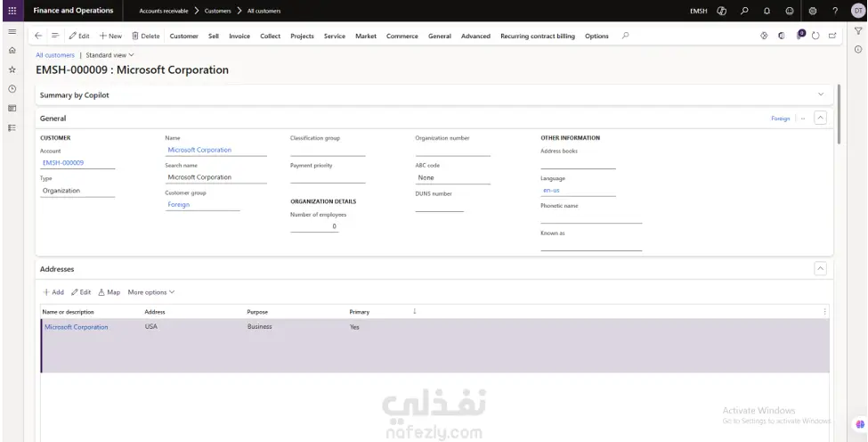Click the Edit button in action pane
868x442 pixels.
click(x=79, y=36)
